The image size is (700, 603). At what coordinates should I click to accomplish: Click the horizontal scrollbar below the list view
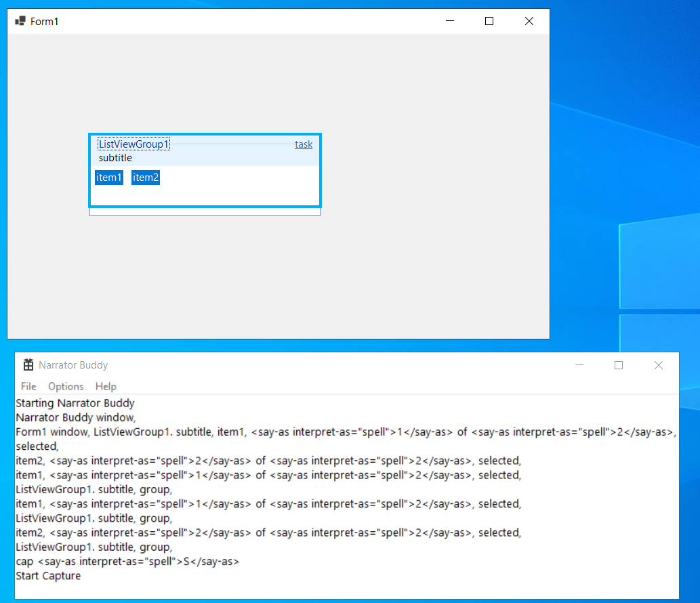(205, 211)
